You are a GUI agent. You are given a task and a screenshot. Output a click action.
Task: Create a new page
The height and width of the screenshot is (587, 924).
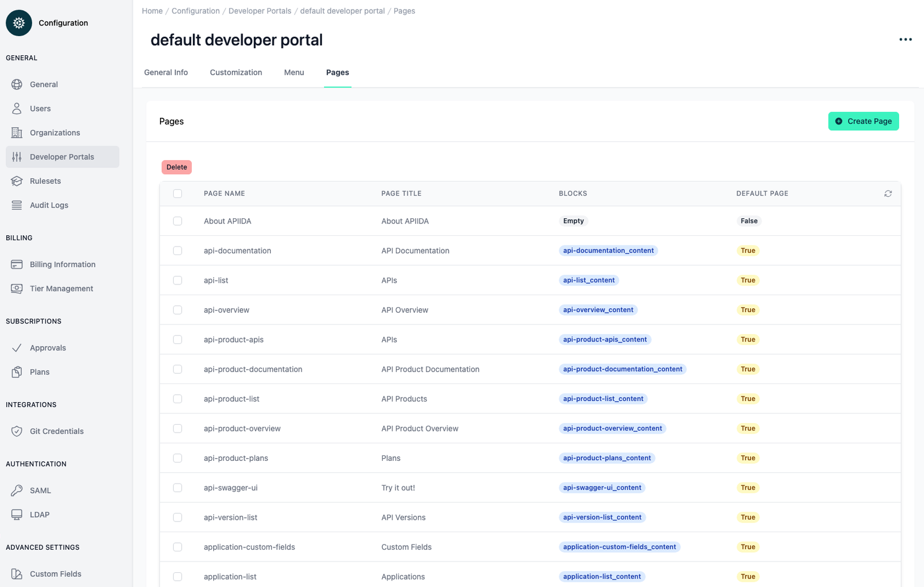(x=863, y=121)
